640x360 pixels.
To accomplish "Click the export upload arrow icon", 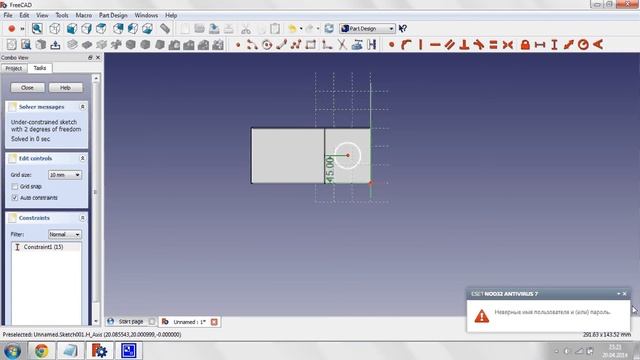I will point(55,44).
